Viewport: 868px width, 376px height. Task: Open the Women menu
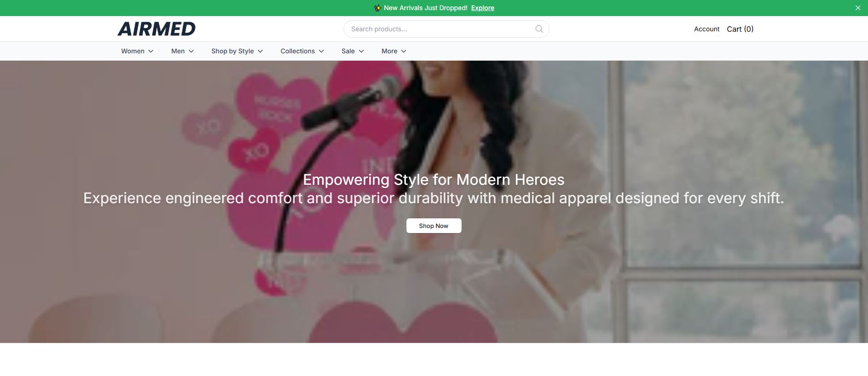[137, 51]
